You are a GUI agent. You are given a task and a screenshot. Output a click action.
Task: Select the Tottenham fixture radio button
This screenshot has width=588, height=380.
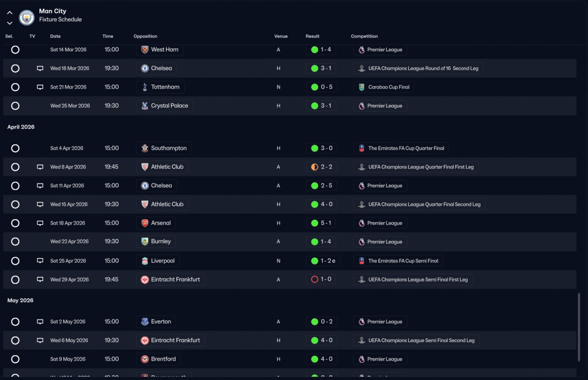point(15,87)
